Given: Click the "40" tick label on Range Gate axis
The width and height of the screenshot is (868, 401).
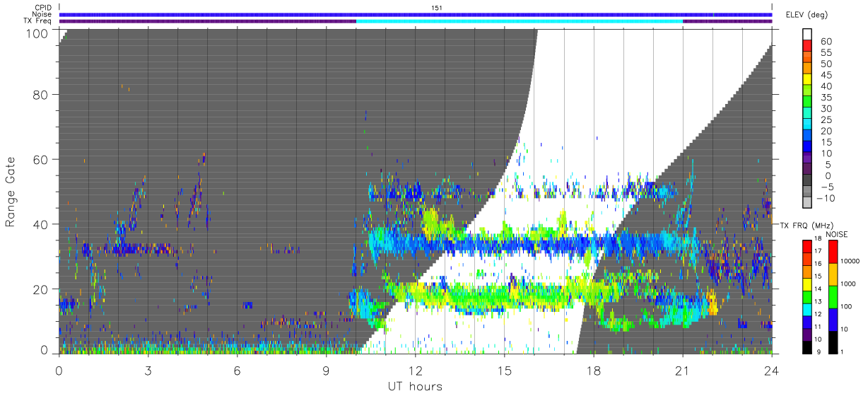Looking at the screenshot, I should [x=42, y=224].
